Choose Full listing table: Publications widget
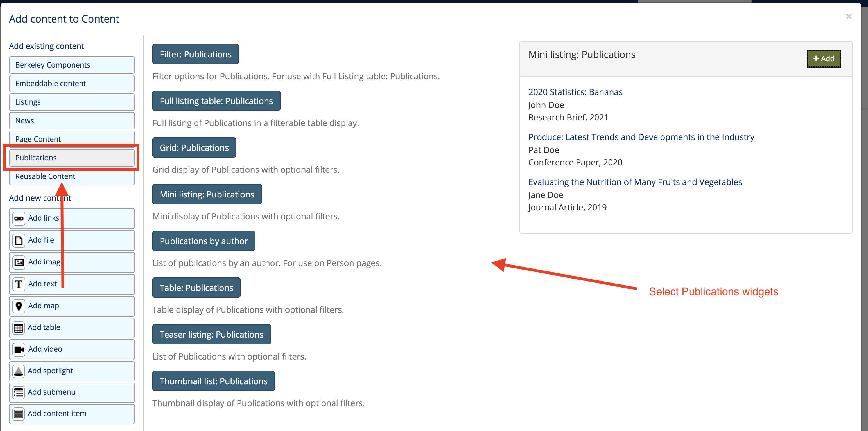This screenshot has width=868, height=431. 216,101
